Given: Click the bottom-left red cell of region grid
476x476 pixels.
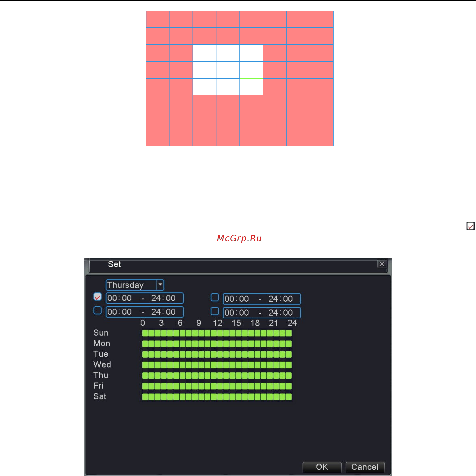Looking at the screenshot, I should [158, 137].
